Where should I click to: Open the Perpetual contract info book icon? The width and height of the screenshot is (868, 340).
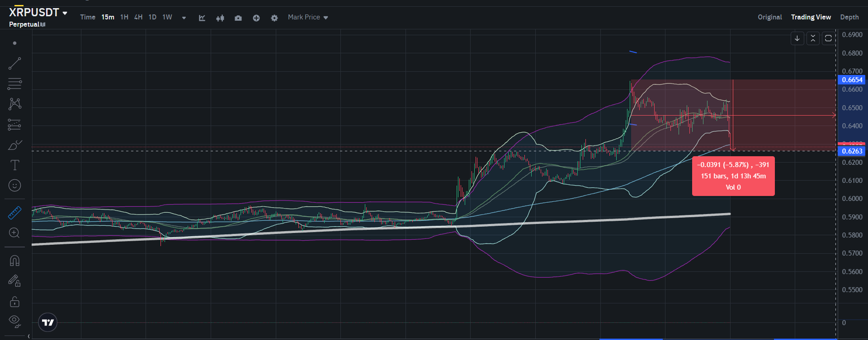(x=43, y=24)
